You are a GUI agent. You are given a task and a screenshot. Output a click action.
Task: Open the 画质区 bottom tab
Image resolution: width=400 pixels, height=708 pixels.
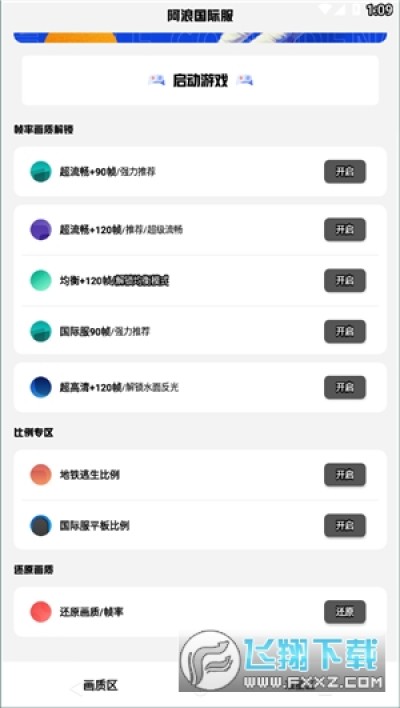click(100, 685)
